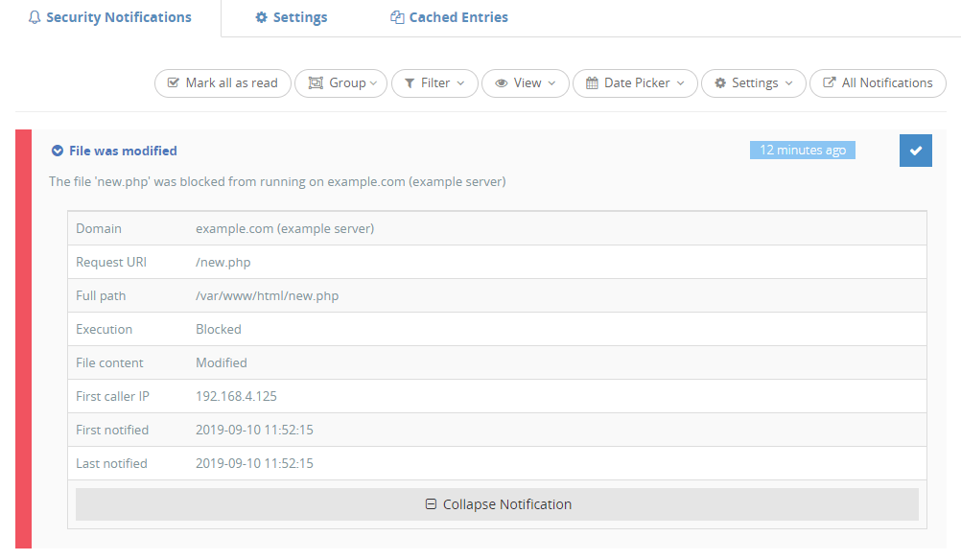Screen dimensions: 961x560
Task: Click the funnel icon in Filter button
Action: [x=410, y=83]
